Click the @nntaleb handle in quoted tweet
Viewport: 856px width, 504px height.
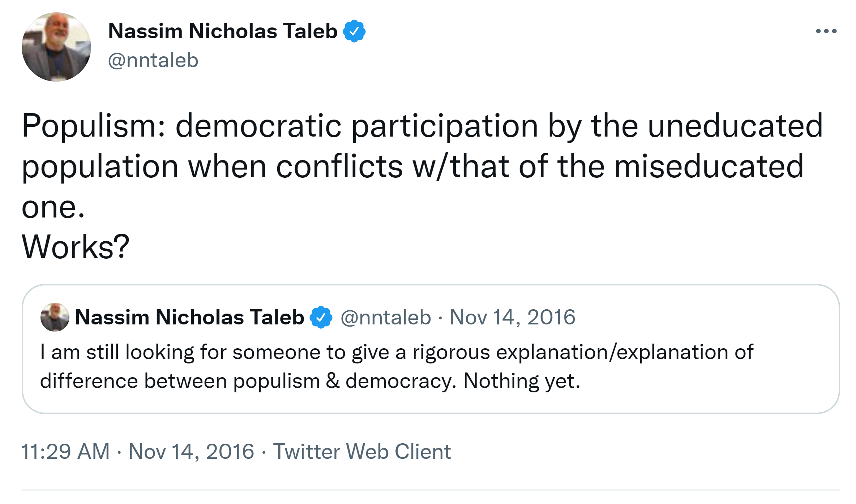point(386,317)
